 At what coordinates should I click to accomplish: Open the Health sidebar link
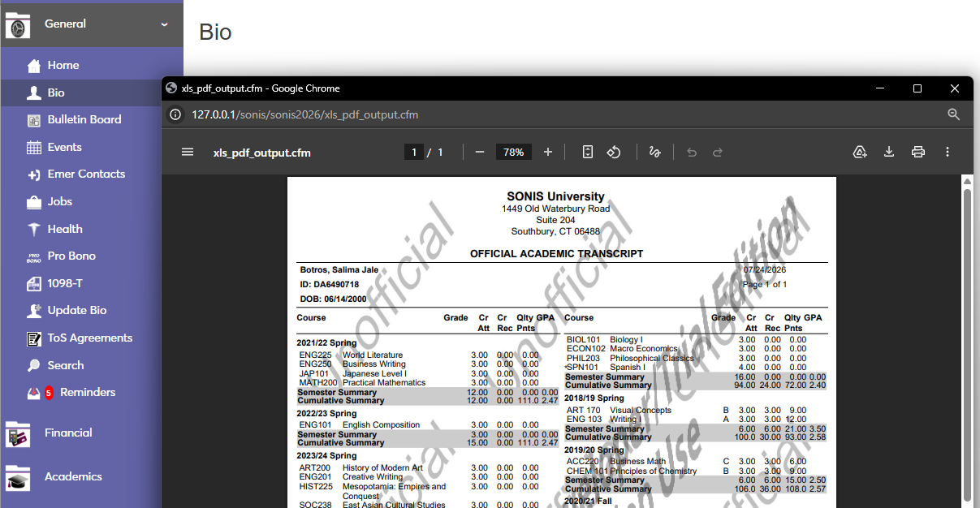pos(65,229)
